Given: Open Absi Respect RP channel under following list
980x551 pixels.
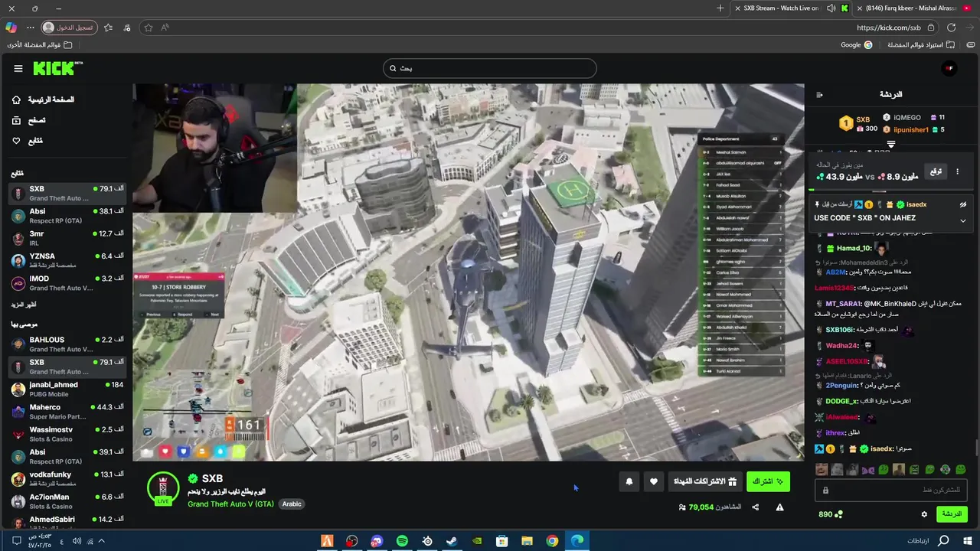Looking at the screenshot, I should (x=67, y=216).
